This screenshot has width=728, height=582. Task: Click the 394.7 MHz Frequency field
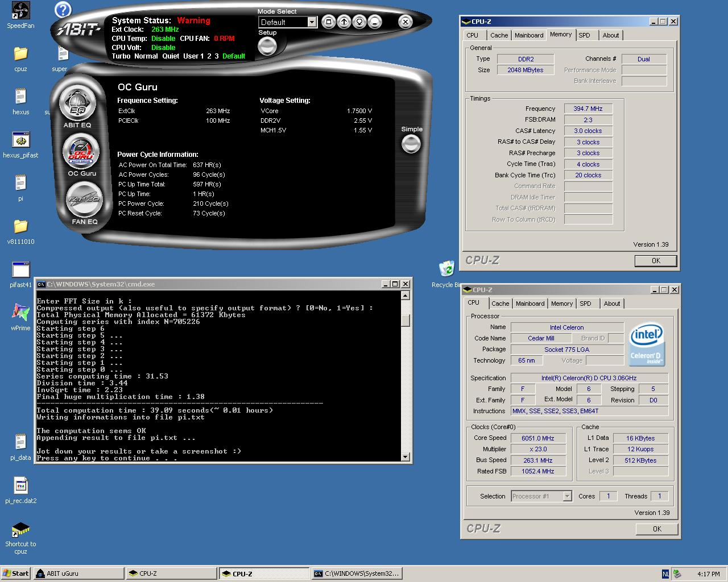tap(588, 109)
